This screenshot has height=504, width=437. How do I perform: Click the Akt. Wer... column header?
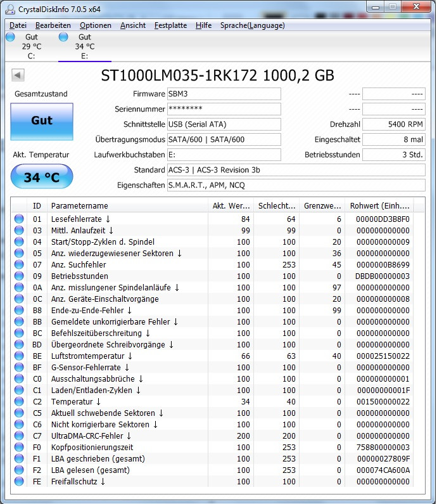tap(231, 205)
